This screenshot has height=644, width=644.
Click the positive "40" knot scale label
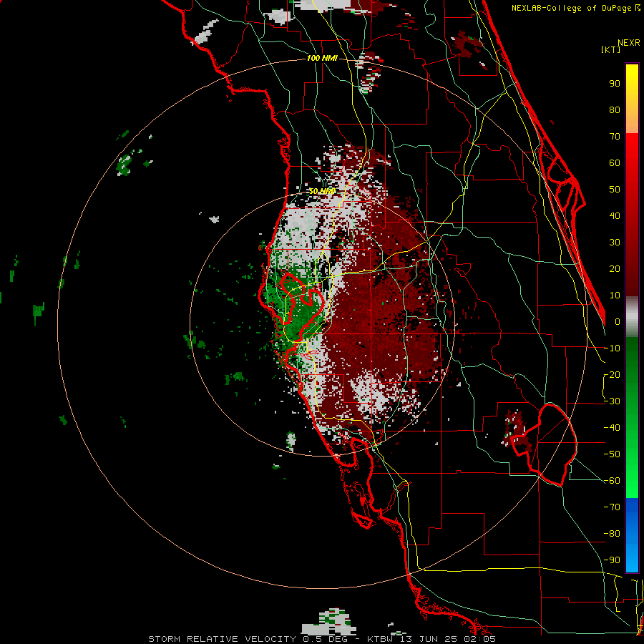pyautogui.click(x=615, y=216)
